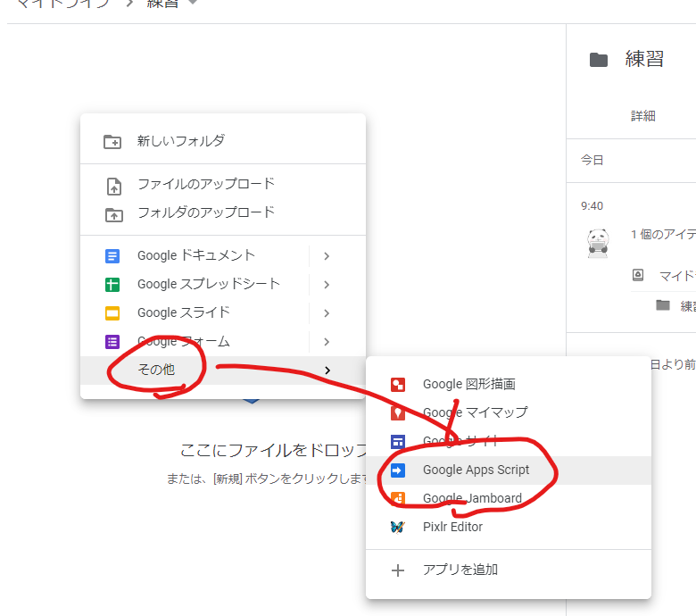Click the Google Drawings red icon
The image size is (696, 616).
398,385
